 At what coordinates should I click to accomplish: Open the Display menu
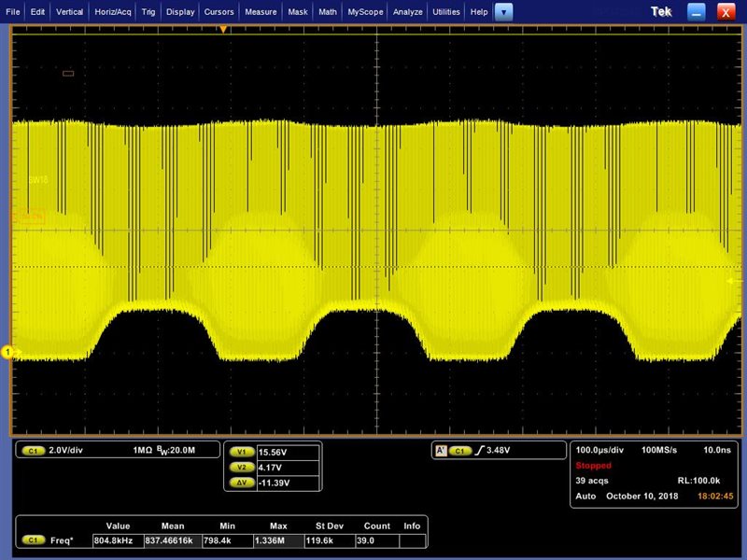[180, 12]
